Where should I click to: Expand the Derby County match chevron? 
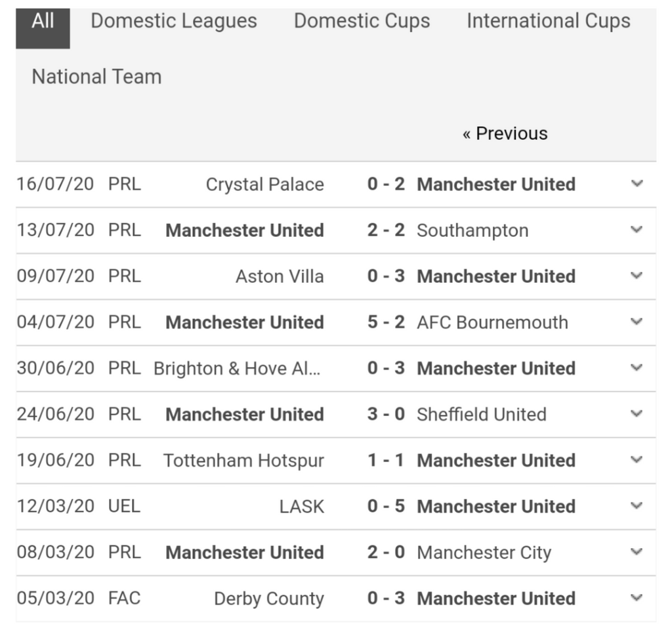click(637, 598)
